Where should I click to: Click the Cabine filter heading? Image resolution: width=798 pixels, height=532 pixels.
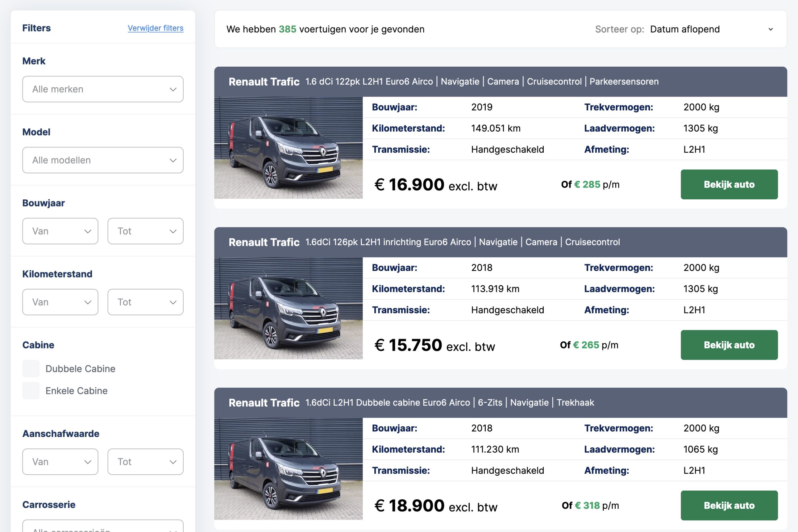coord(38,345)
